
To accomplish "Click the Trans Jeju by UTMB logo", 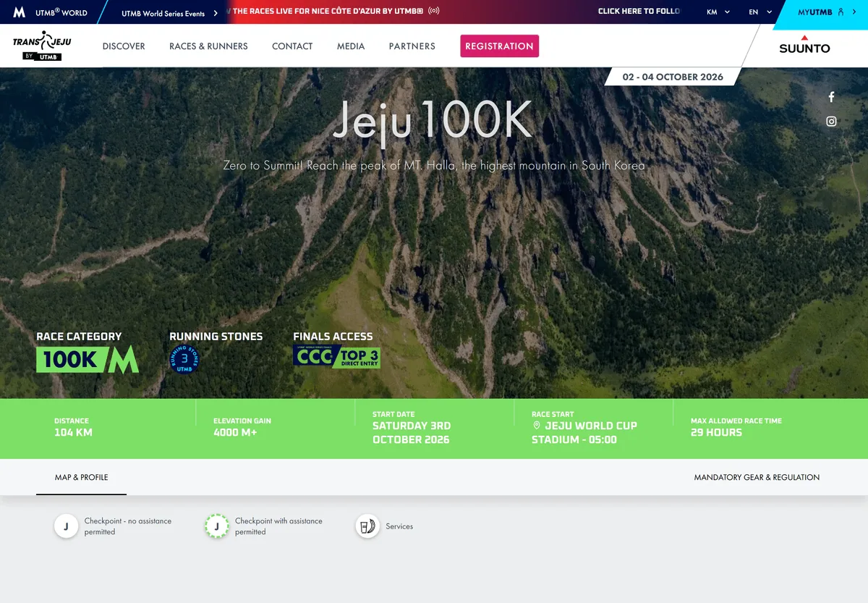I will tap(41, 46).
